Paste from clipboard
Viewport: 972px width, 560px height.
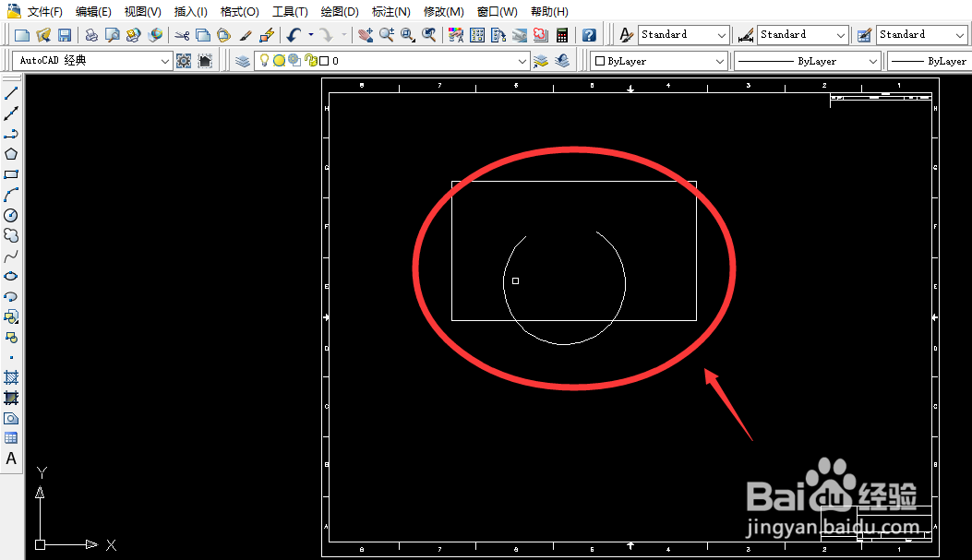[x=223, y=35]
